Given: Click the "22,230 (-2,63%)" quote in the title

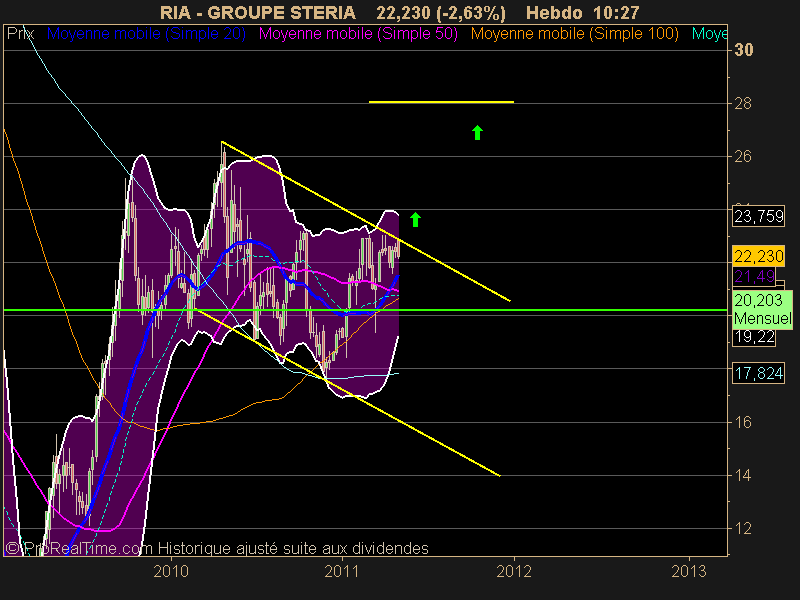Looking at the screenshot, I should tap(441, 12).
